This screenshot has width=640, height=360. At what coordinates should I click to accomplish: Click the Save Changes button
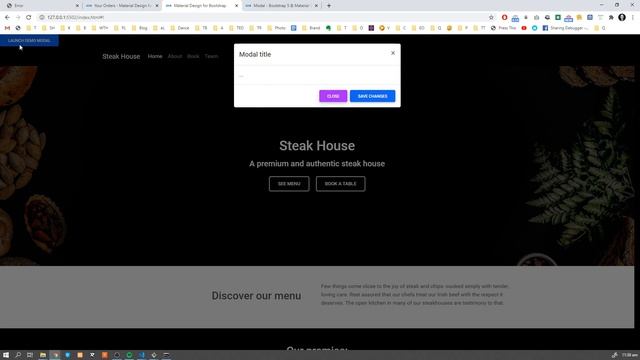372,96
